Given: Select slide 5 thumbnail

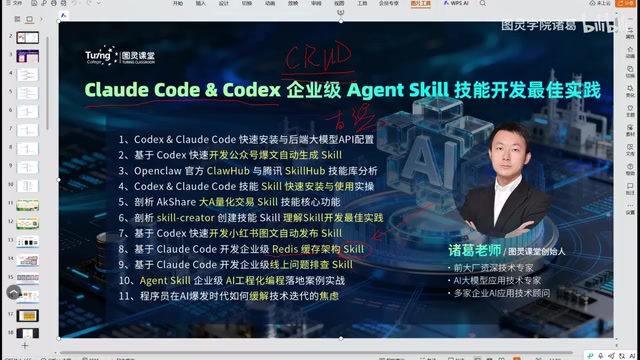Looking at the screenshot, I should (28, 93).
